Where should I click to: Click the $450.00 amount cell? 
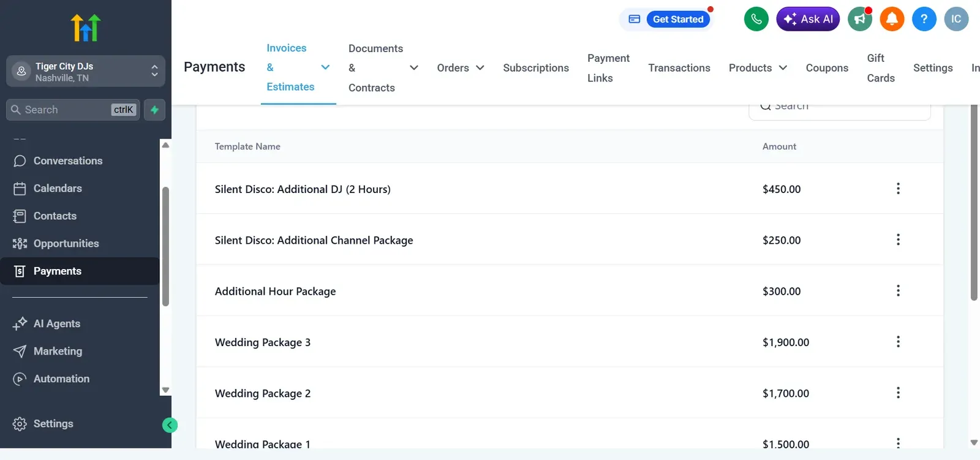(782, 189)
